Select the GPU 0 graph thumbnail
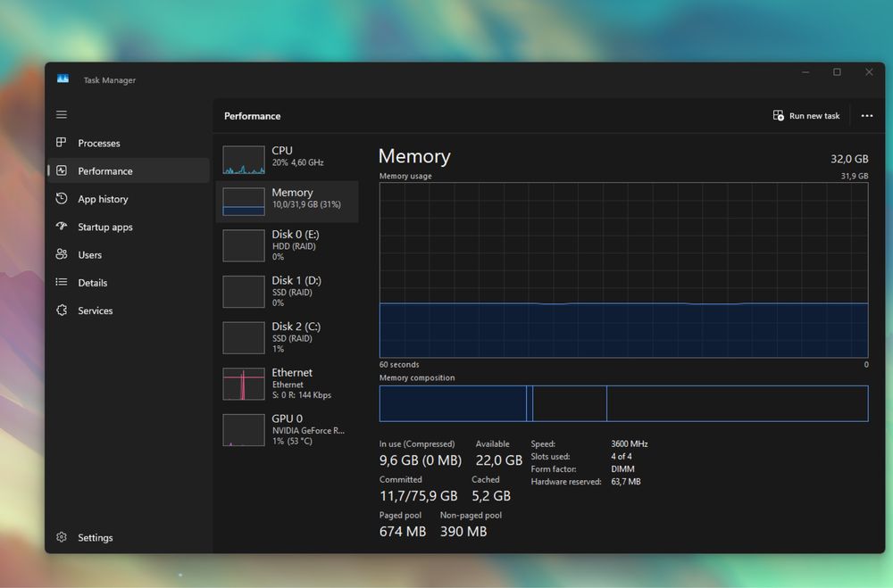The image size is (893, 588). 244,430
